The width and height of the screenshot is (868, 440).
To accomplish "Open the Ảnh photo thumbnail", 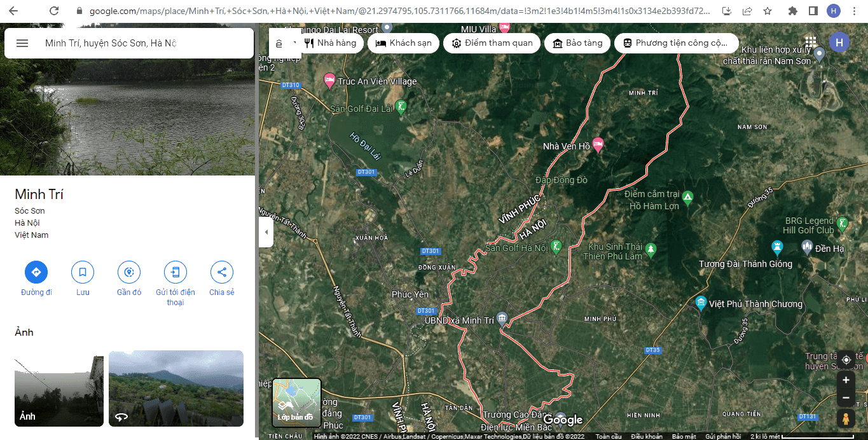I will click(59, 388).
